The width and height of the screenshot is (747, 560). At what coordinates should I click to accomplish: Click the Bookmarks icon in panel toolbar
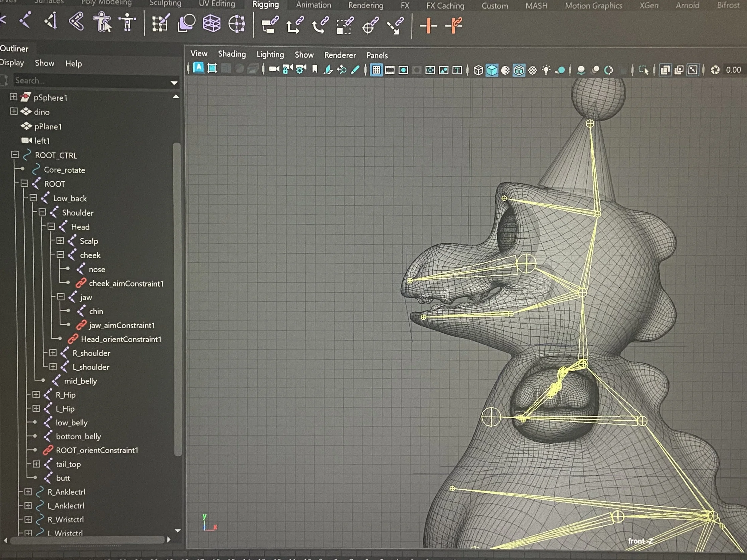pyautogui.click(x=315, y=69)
